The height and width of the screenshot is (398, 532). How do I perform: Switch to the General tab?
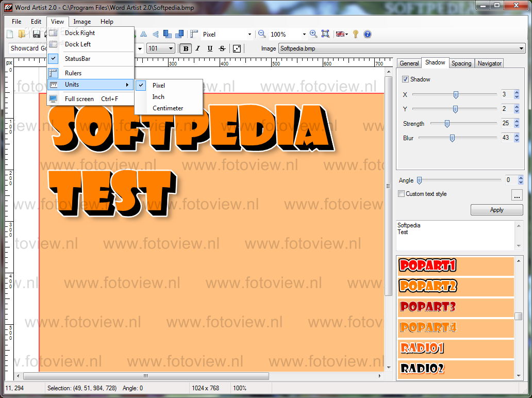pyautogui.click(x=409, y=63)
